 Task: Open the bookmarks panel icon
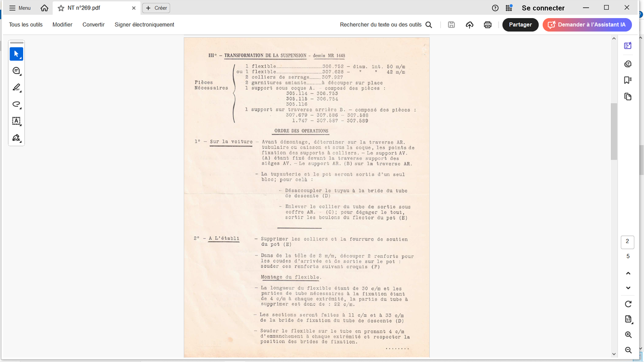pos(628,80)
